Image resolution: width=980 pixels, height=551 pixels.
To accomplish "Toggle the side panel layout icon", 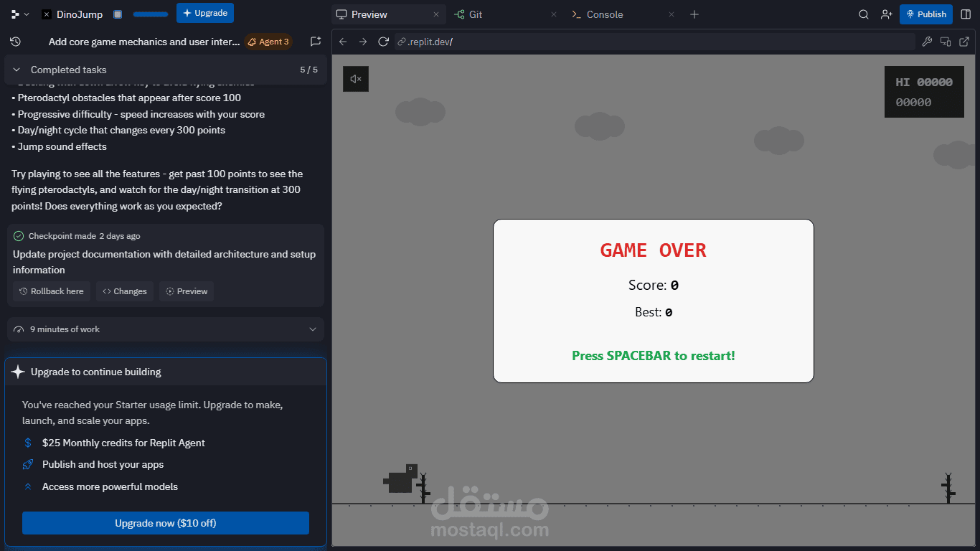I will pos(966,14).
